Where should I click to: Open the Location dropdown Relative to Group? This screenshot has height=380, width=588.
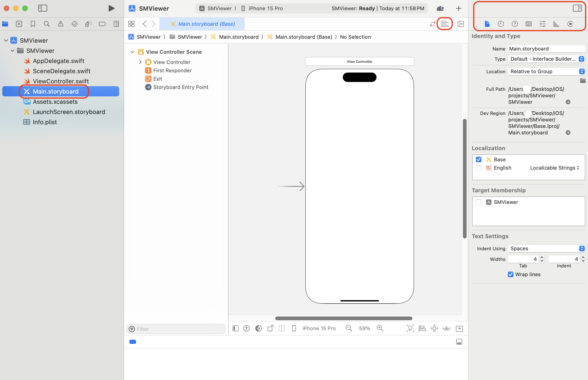point(546,72)
